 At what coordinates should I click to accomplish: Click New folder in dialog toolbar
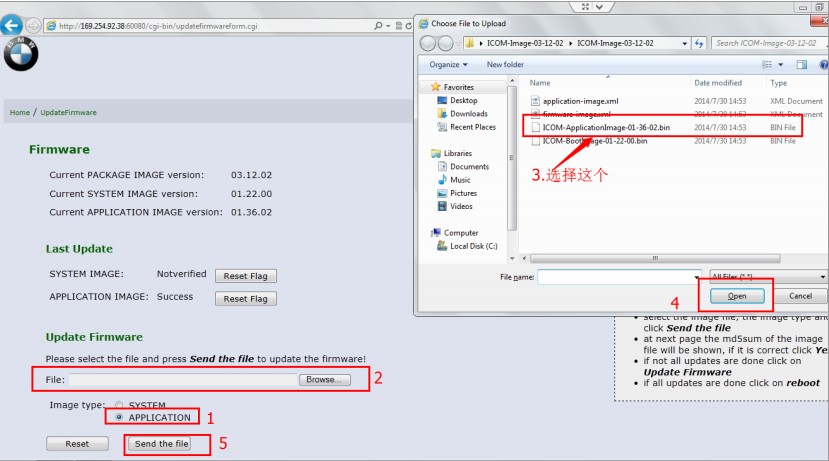coord(505,64)
